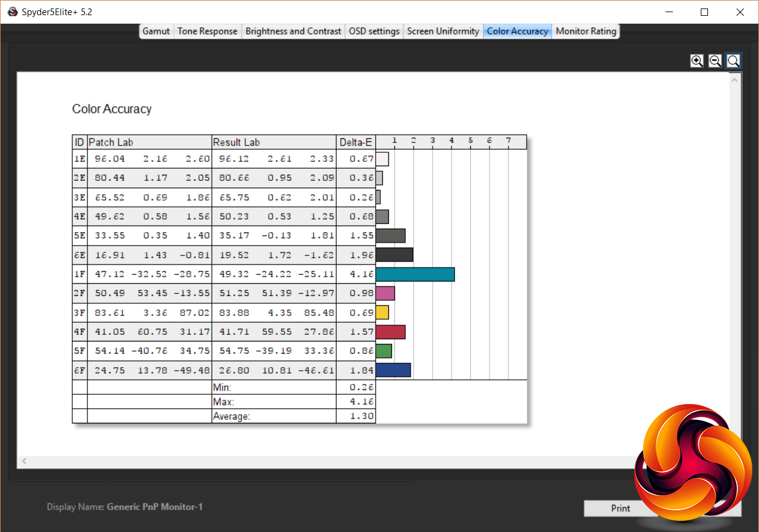Click the red 4F color bar
Image resolution: width=759 pixels, height=532 pixels.
pyautogui.click(x=390, y=332)
